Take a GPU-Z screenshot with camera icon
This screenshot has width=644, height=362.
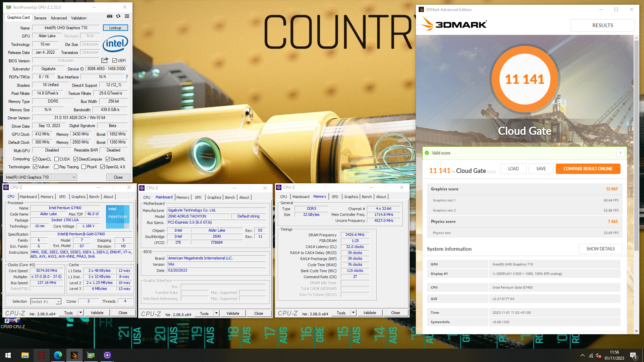110,16
